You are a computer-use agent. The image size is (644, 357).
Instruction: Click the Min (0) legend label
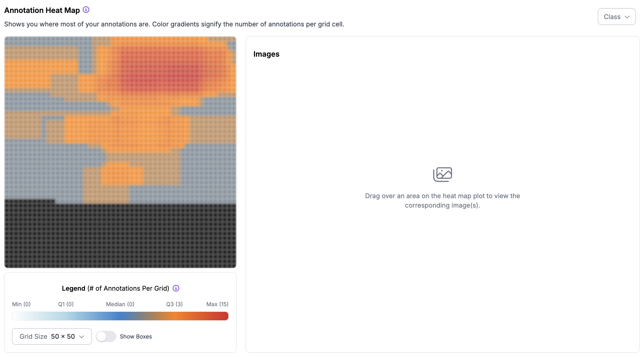pyautogui.click(x=21, y=304)
